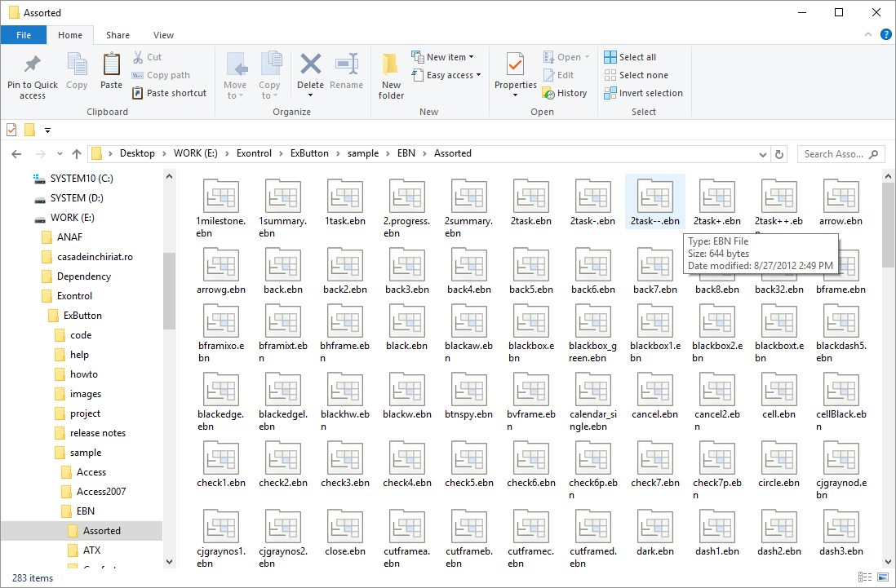Open file History from the ribbon

[566, 92]
